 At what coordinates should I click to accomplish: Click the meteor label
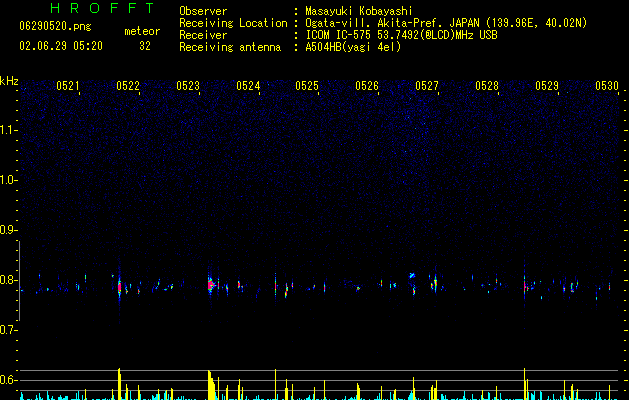[142, 31]
